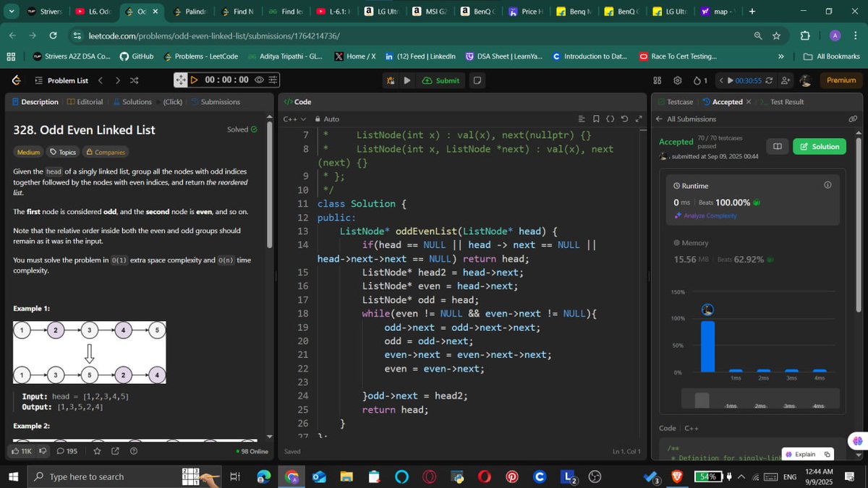Click the Windows Start button
The height and width of the screenshot is (488, 868).
pyautogui.click(x=13, y=476)
